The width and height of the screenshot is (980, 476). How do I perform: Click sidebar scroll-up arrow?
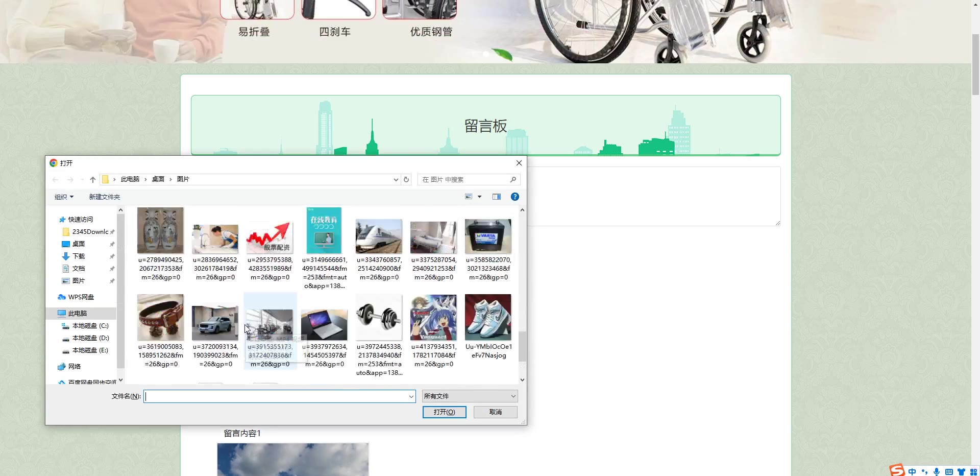coord(120,210)
